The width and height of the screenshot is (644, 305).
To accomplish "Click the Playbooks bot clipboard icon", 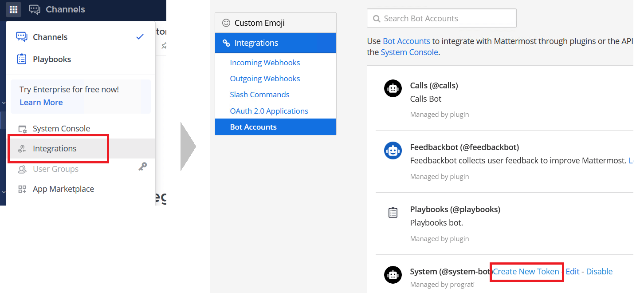I will click(x=393, y=213).
